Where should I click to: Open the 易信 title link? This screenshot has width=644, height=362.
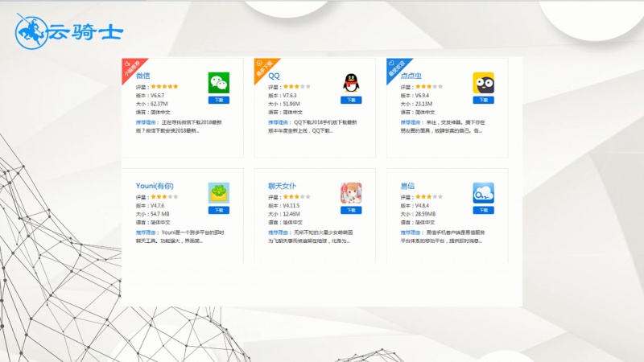(x=407, y=186)
